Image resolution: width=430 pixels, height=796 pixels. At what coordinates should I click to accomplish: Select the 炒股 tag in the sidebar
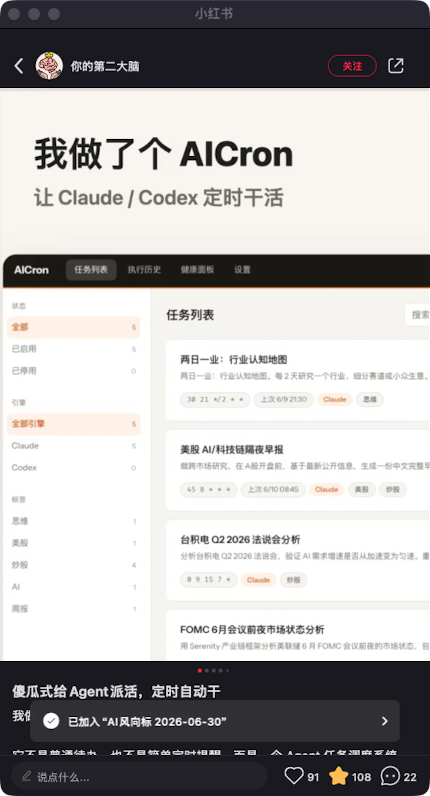pos(74,565)
